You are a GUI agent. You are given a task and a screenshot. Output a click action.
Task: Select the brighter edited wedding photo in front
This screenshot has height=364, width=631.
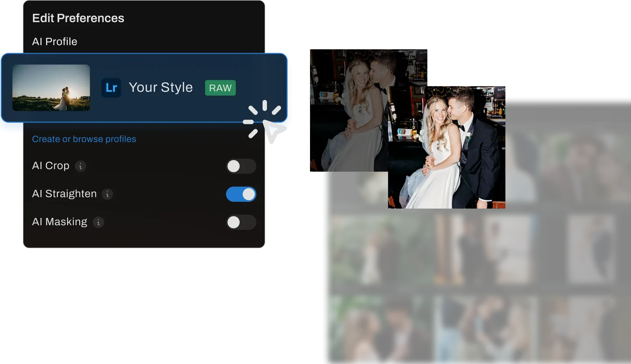(447, 147)
